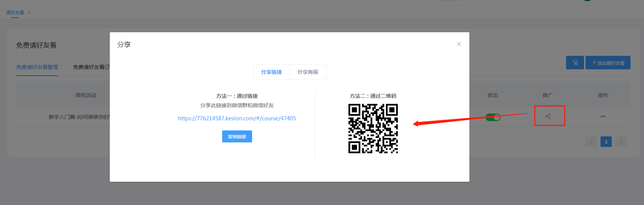Click the 分享 dialog title
644x205 pixels.
coord(124,45)
